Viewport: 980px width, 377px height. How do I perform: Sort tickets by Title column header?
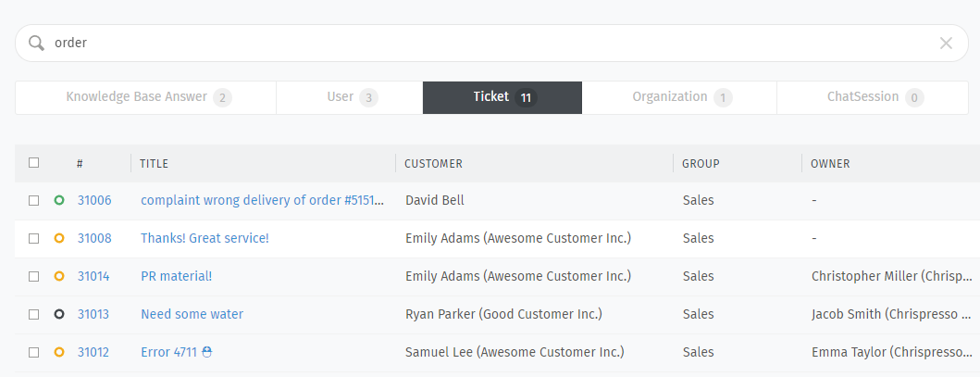(x=155, y=164)
